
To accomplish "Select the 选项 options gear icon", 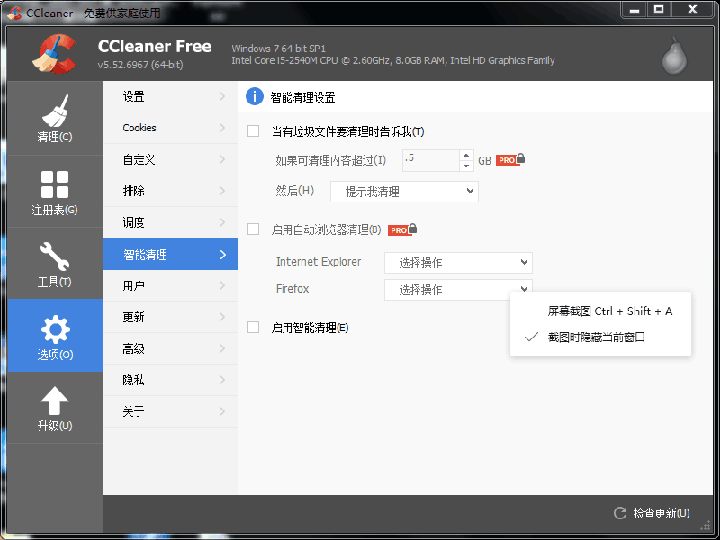I will (x=55, y=329).
